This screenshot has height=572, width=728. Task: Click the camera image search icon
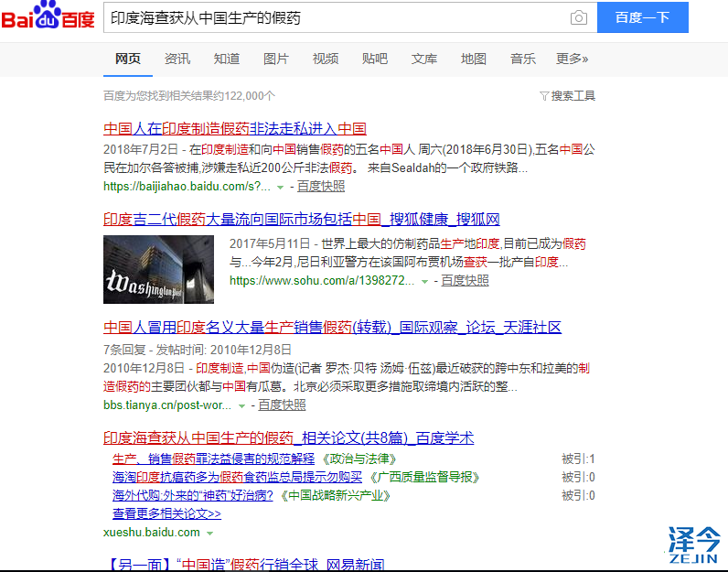click(x=578, y=18)
